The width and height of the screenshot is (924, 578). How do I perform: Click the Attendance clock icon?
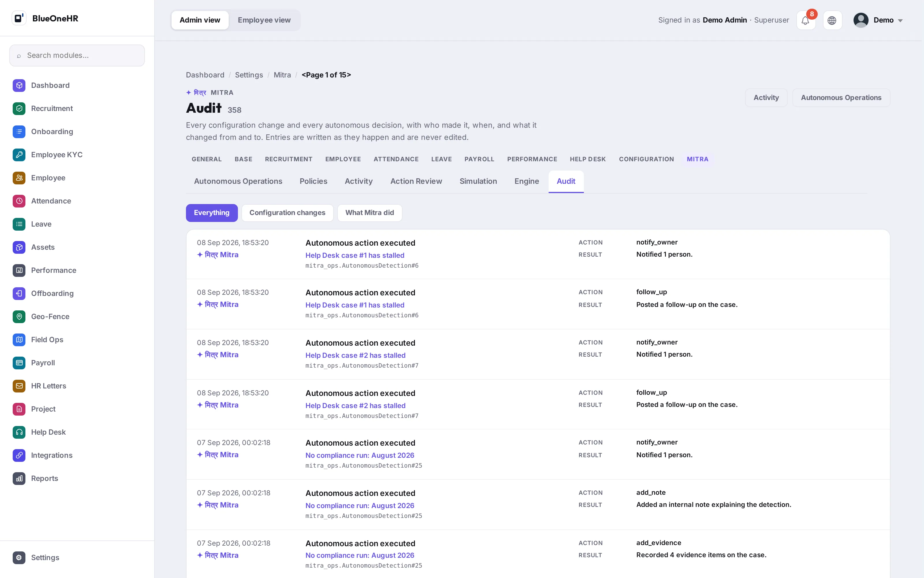click(x=19, y=201)
